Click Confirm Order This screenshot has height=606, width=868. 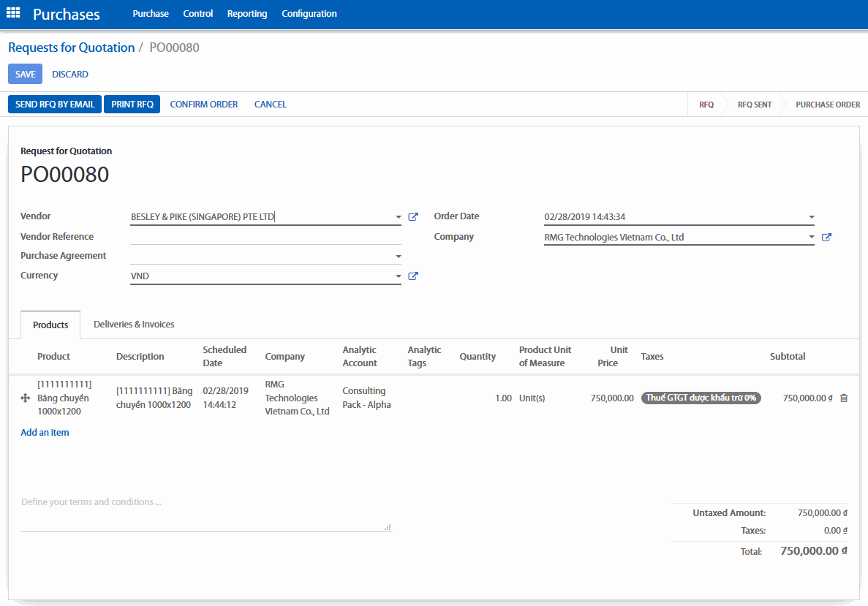(203, 105)
